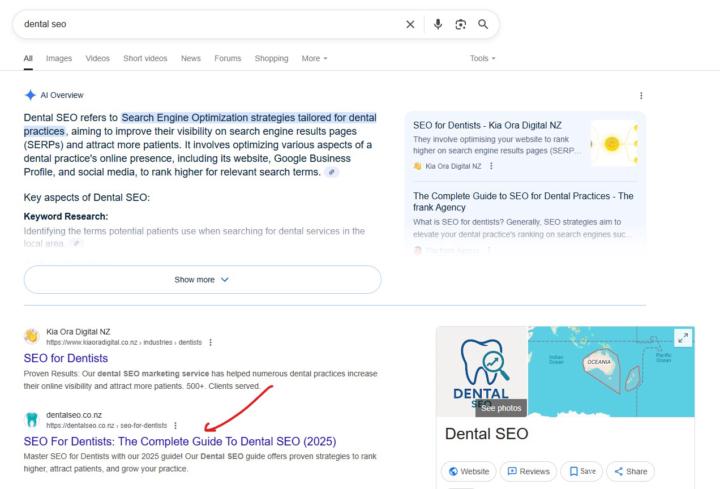Screen dimensions: 720x489
Task: Submit search with magnifying glass icon
Action: tap(483, 24)
